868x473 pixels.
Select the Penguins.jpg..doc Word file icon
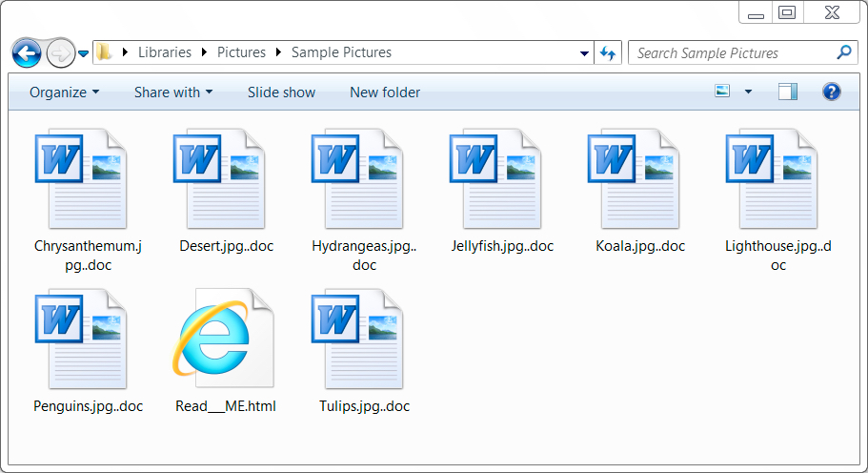click(x=81, y=339)
